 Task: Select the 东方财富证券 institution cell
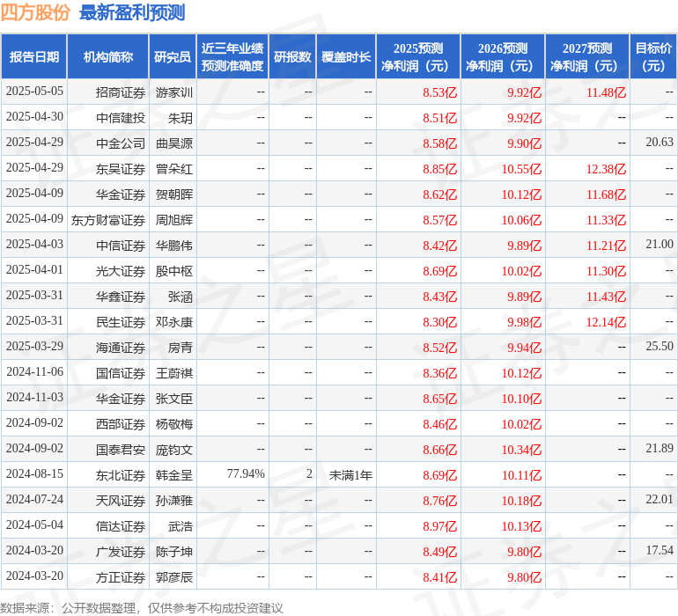(108, 220)
